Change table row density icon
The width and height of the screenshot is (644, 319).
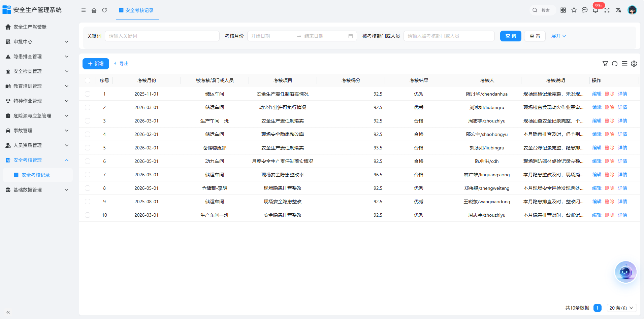624,64
